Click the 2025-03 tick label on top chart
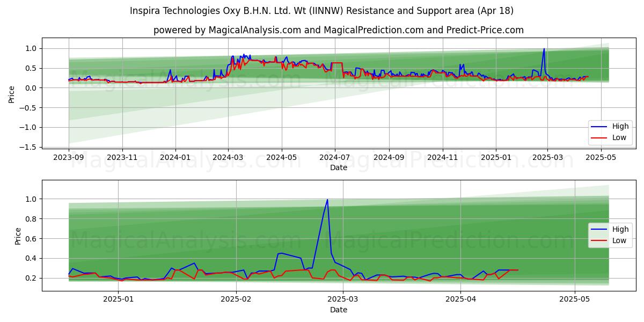 (548, 158)
